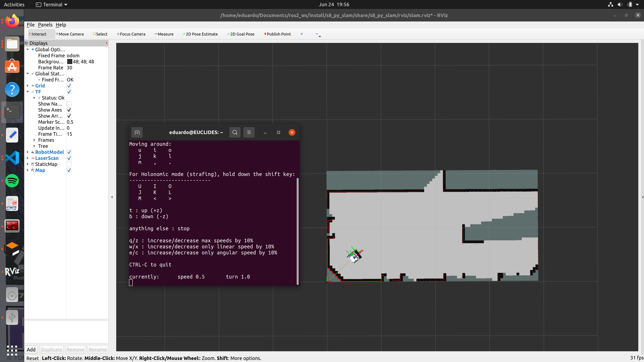Collapse the Global Status tree node
644x362 pixels.
28,74
